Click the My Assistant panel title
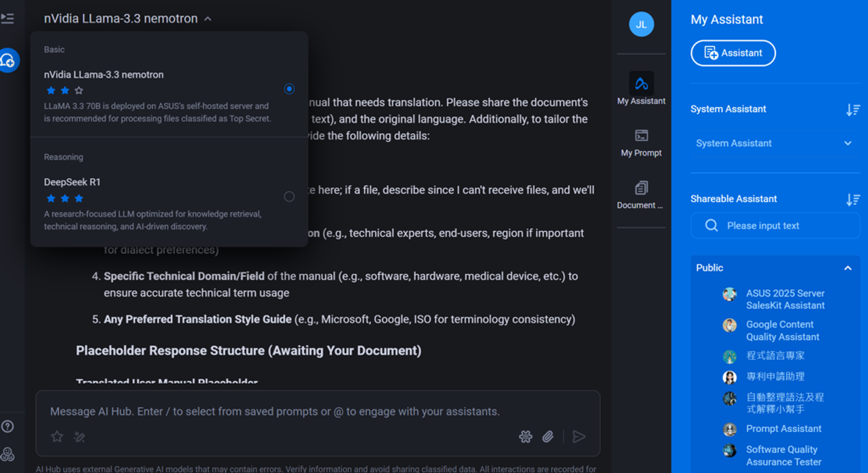868x473 pixels. click(x=727, y=20)
